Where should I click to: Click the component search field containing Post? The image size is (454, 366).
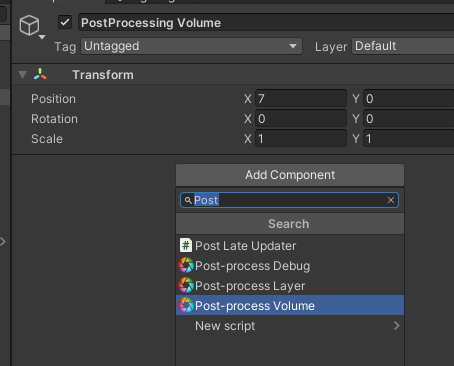(289, 200)
